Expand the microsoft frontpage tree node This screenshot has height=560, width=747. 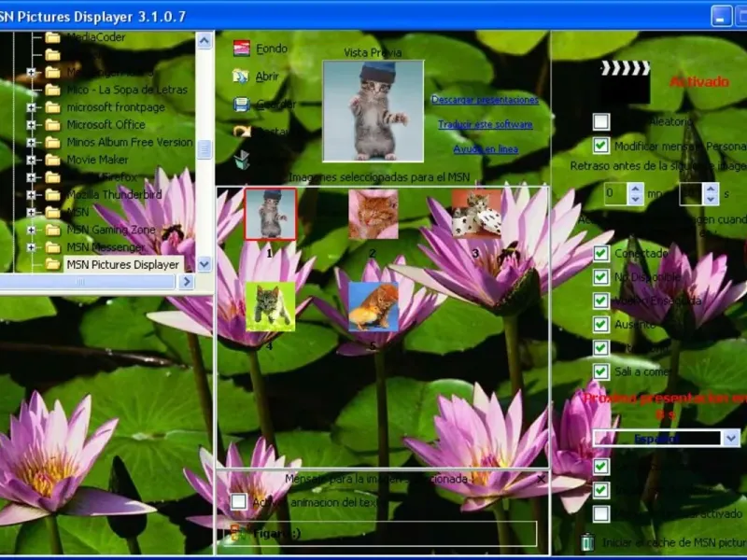coord(32,107)
